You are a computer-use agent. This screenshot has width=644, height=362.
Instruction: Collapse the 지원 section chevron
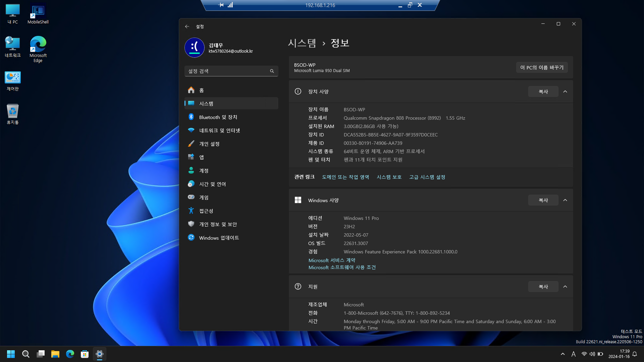click(565, 287)
